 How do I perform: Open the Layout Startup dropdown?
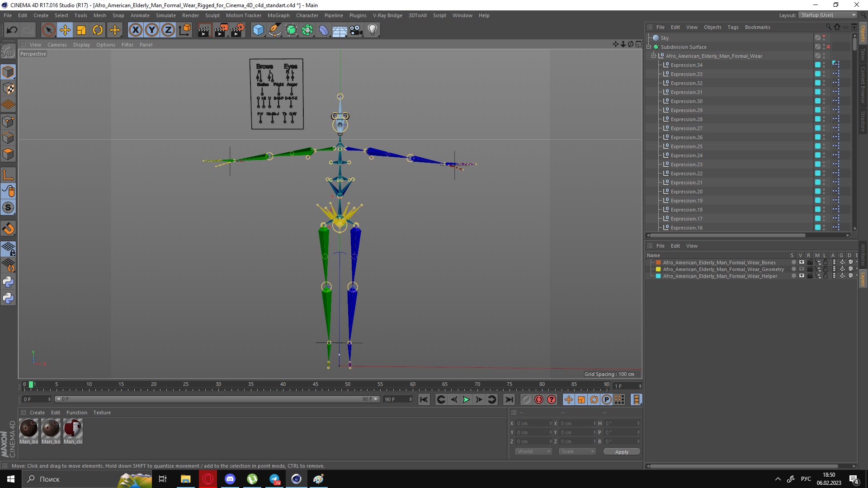(x=828, y=15)
